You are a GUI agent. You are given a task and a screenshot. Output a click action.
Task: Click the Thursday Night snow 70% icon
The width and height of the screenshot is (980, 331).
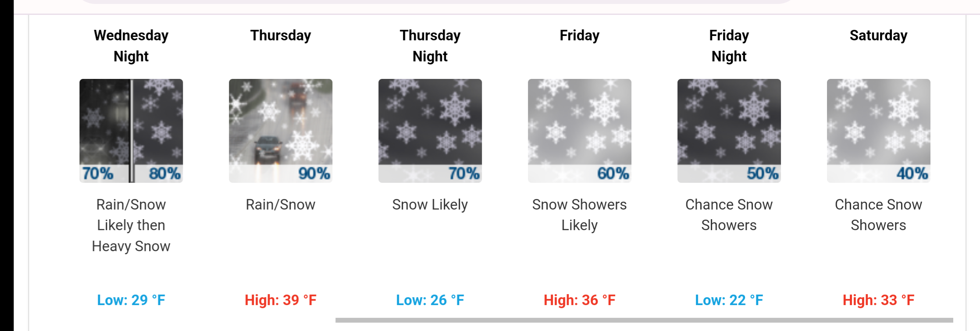[430, 131]
